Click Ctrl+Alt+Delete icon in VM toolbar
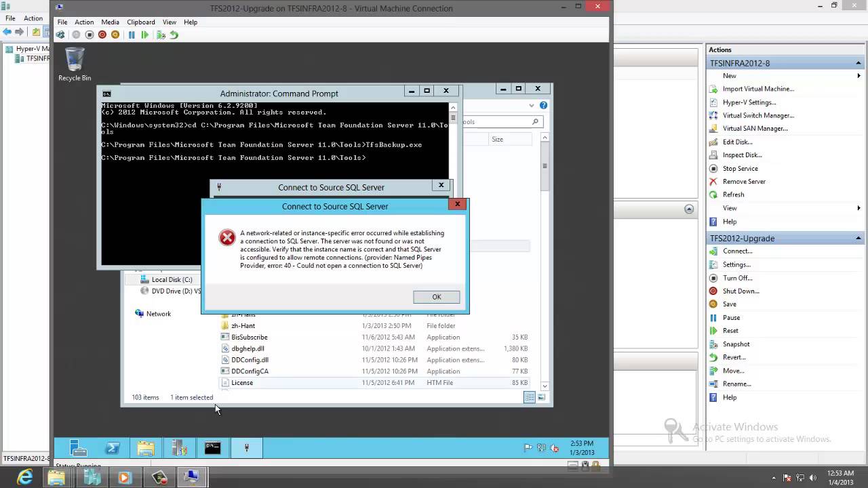This screenshot has width=868, height=488. coord(61,35)
